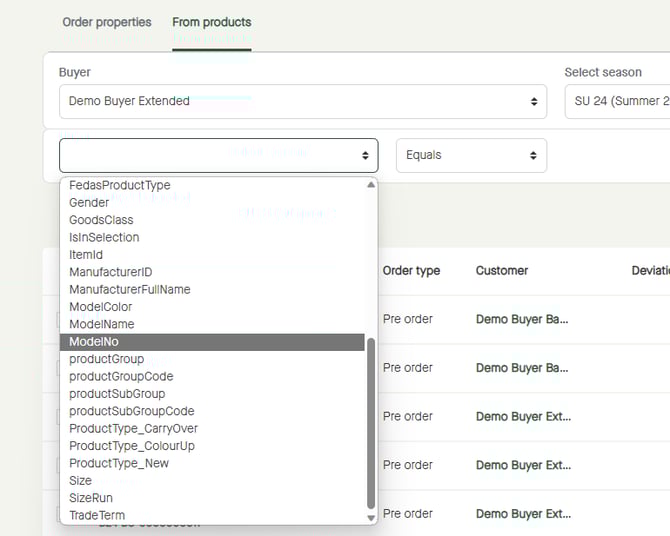Click the property filter combo box
The height and width of the screenshot is (536, 670).
pos(218,155)
